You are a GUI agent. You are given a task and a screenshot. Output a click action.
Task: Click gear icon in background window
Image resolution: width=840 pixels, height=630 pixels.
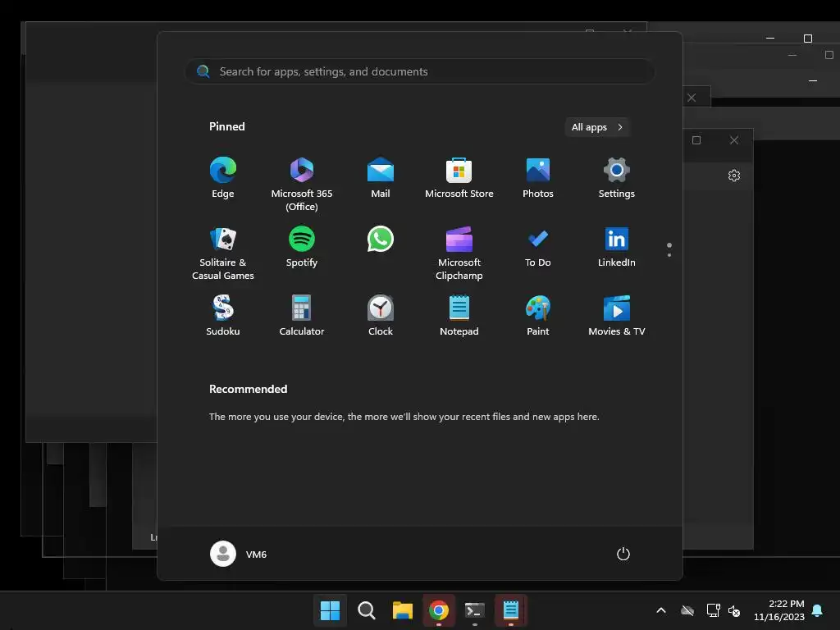pyautogui.click(x=734, y=176)
